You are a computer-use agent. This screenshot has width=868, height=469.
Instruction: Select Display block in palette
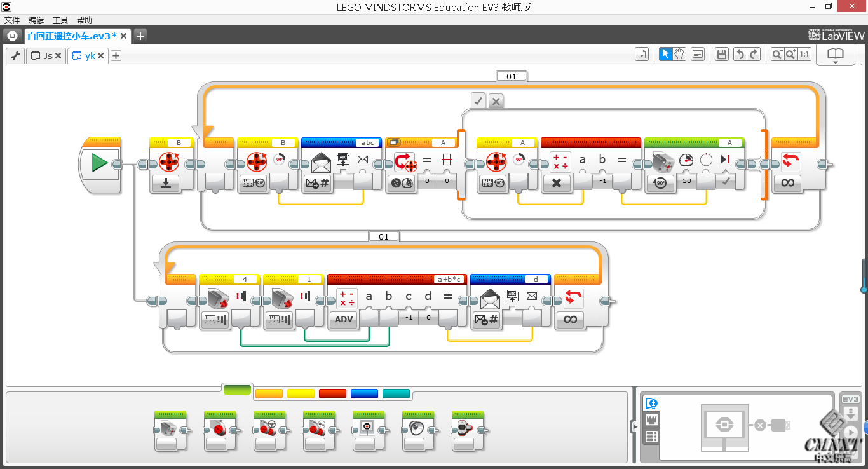(x=369, y=431)
